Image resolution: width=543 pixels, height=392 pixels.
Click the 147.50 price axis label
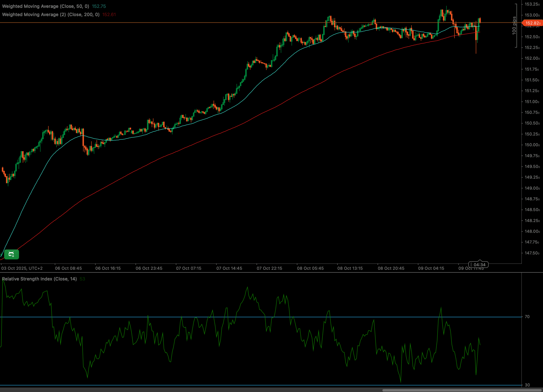[x=532, y=253]
